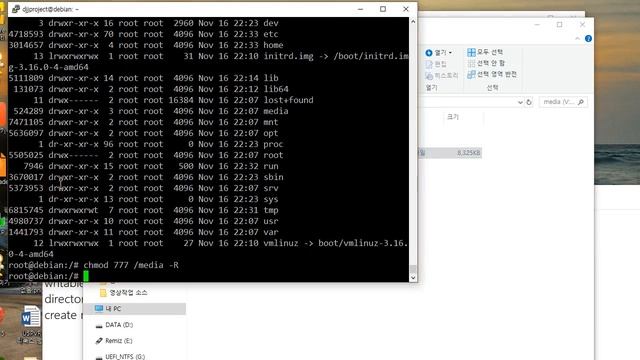
Task: Click the blue help icon in Explorer
Action: (588, 38)
